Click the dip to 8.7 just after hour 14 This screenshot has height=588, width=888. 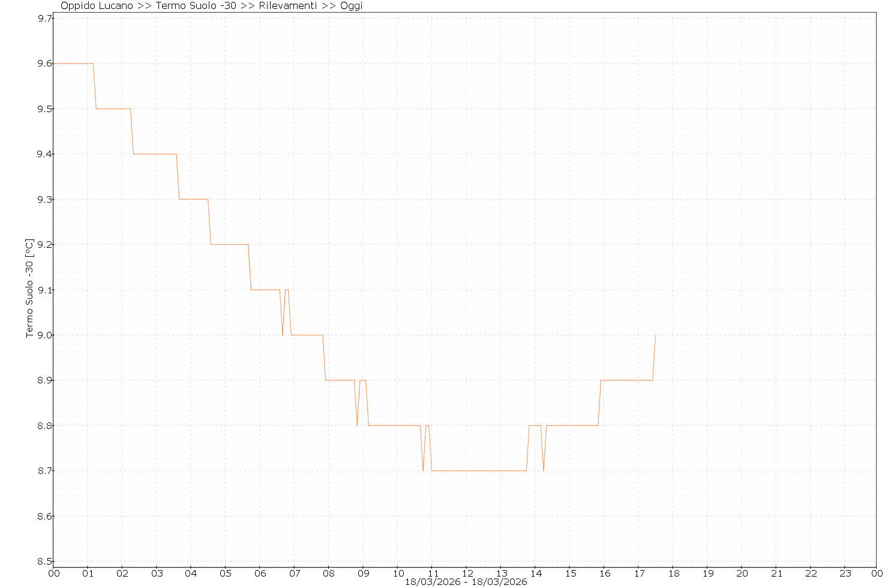pyautogui.click(x=544, y=470)
